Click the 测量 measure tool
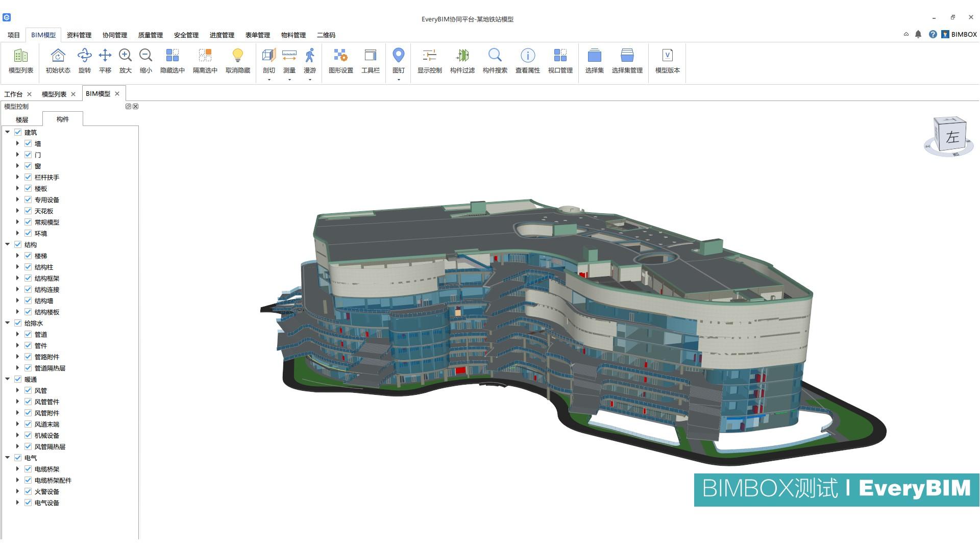 point(289,61)
